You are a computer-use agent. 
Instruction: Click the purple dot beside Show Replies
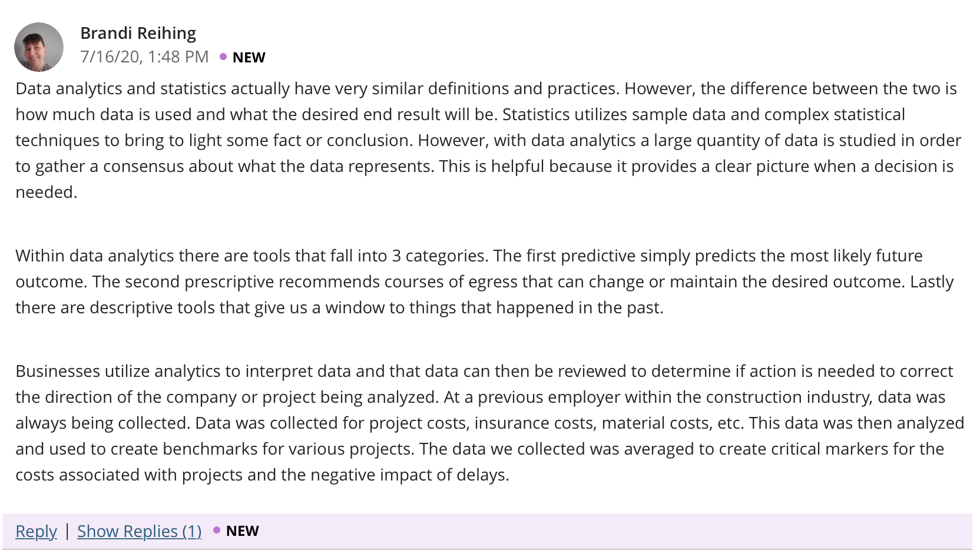pyautogui.click(x=217, y=531)
